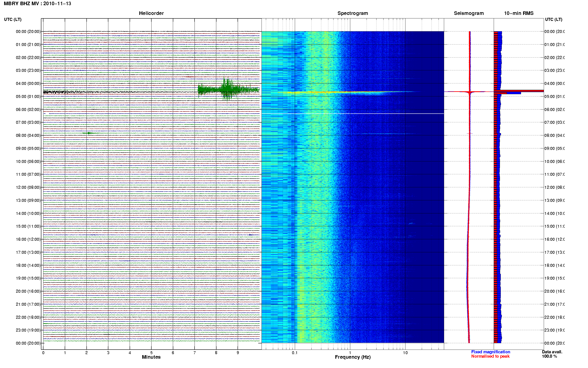The width and height of the screenshot is (588, 368).
Task: Click the longest red bar in 10-min RMS
Action: click(519, 91)
